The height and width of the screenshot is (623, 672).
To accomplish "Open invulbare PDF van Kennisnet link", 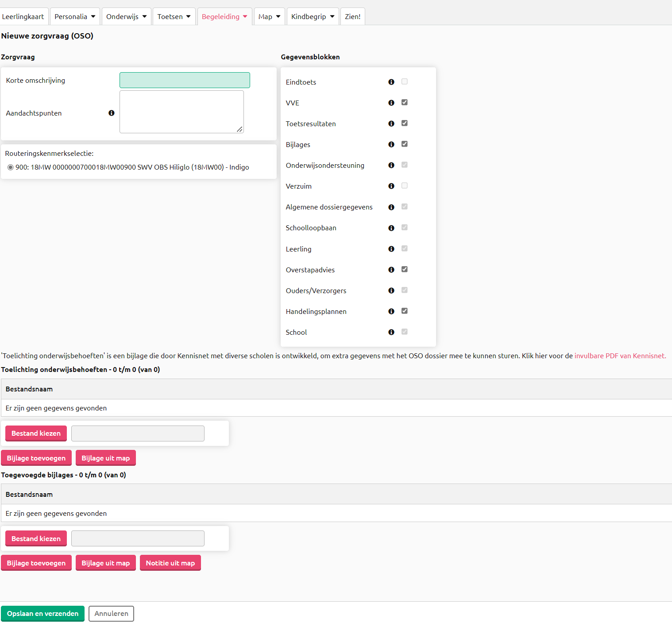I will tap(620, 356).
